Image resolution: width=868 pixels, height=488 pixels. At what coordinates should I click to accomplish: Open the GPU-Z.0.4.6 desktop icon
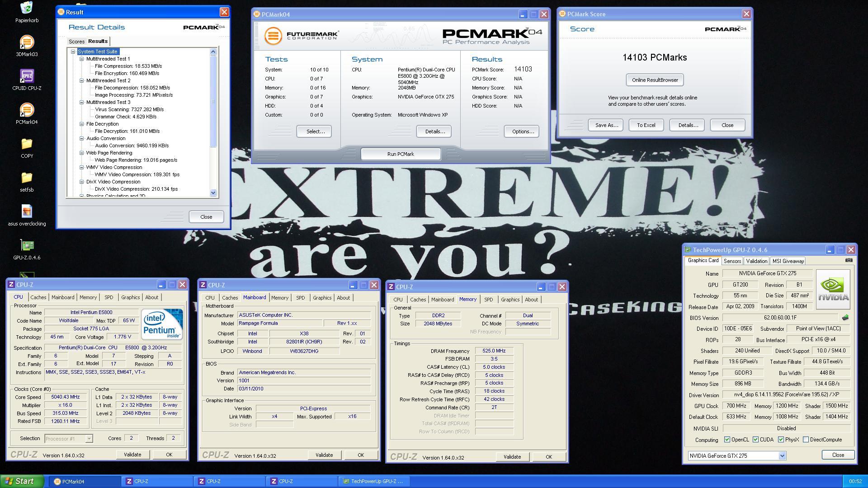click(27, 245)
